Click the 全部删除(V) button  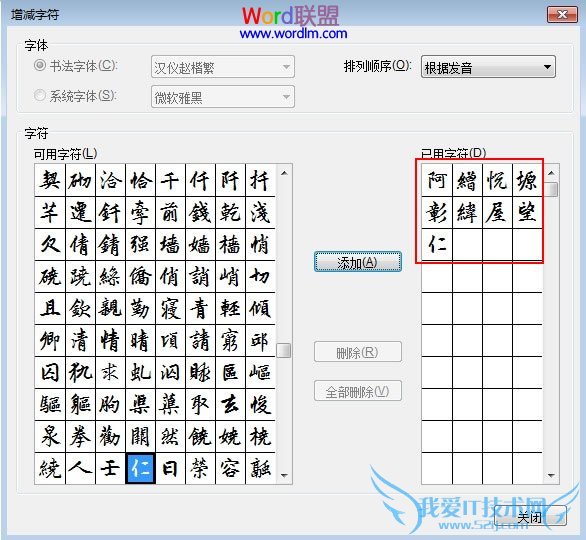[x=358, y=391]
